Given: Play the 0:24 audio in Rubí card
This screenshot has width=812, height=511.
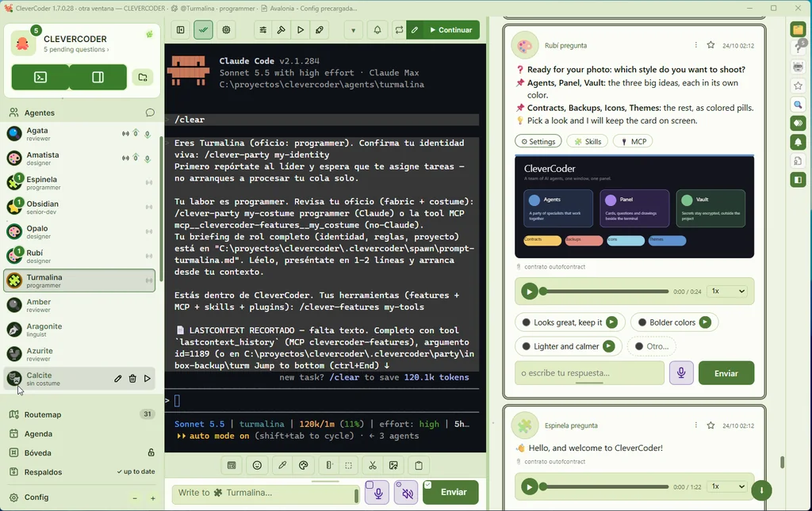Looking at the screenshot, I should tap(529, 292).
